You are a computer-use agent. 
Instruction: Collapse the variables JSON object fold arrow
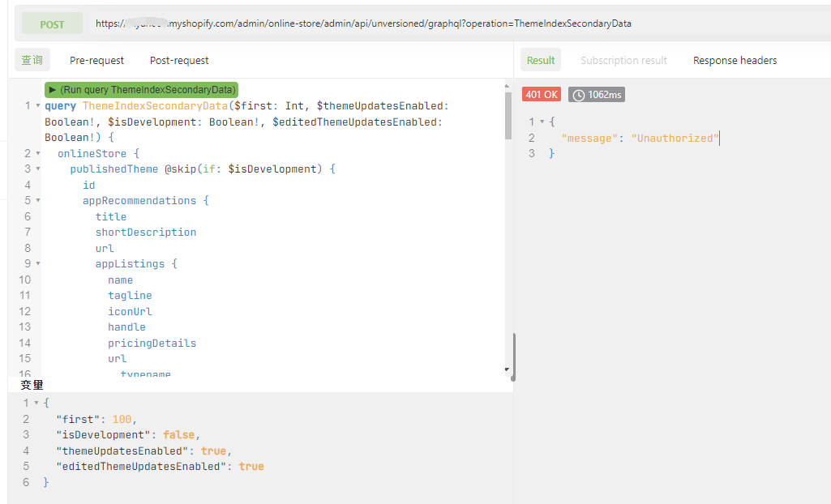(x=36, y=403)
